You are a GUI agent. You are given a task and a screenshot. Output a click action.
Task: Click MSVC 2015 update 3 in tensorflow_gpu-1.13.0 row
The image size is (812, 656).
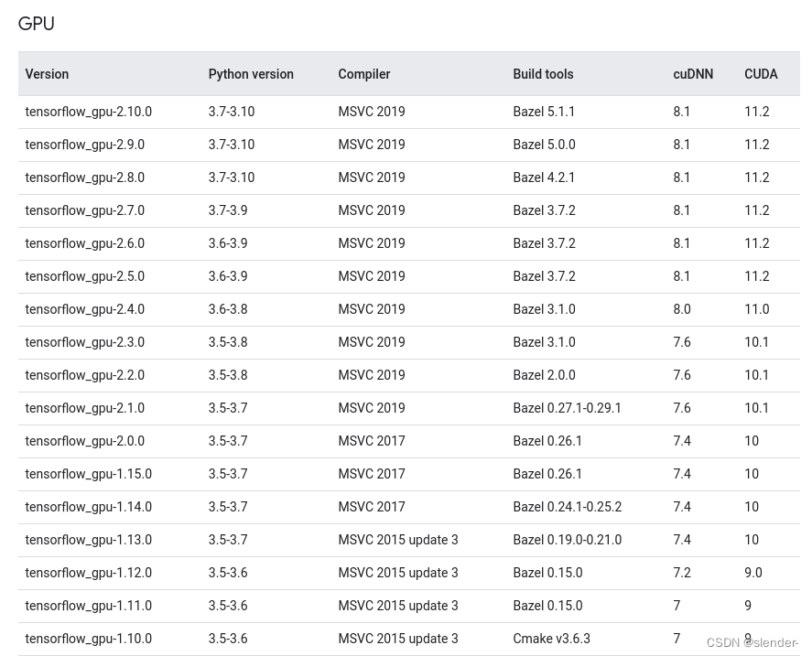pos(398,540)
